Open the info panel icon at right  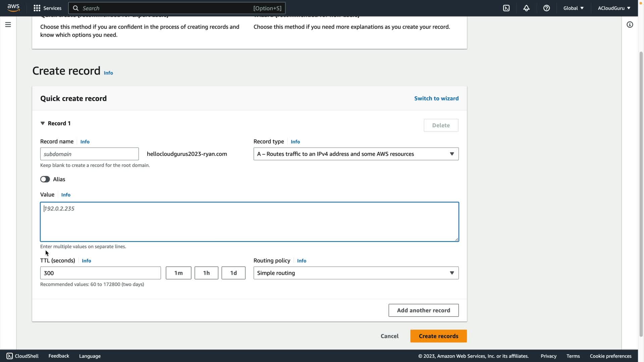click(x=630, y=24)
